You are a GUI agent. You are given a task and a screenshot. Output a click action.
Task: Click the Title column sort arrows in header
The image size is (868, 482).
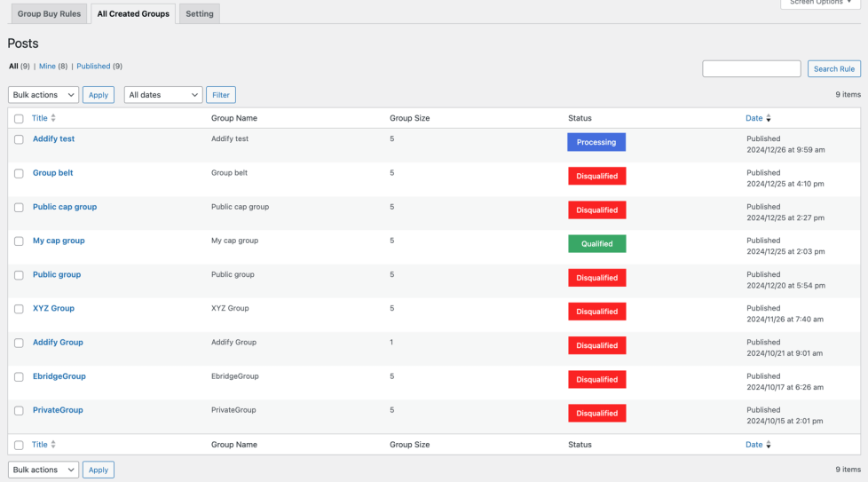53,118
